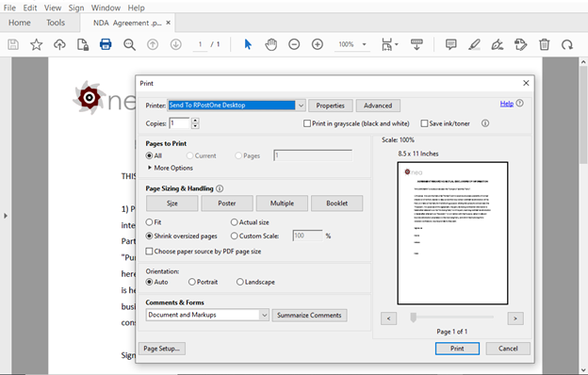588x375 pixels.
Task: Zoom in with the plus icon
Action: pos(318,44)
